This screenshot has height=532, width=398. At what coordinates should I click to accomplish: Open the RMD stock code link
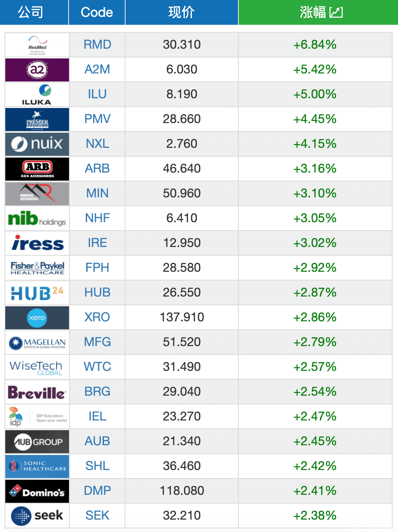(97, 45)
